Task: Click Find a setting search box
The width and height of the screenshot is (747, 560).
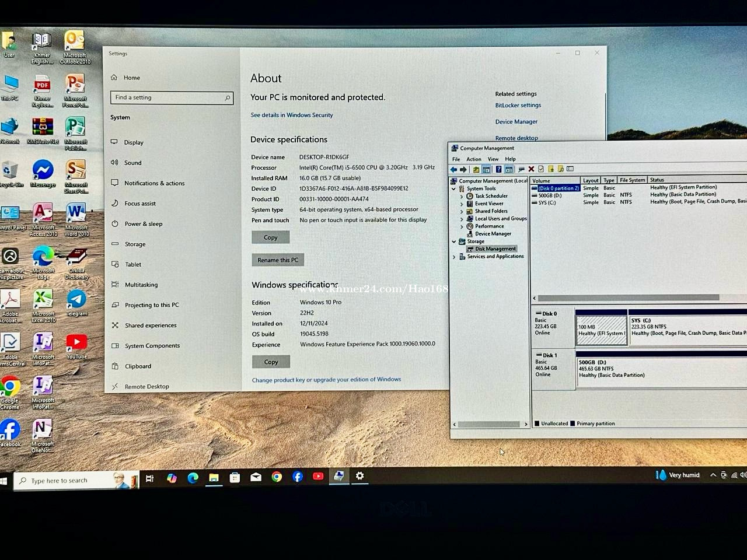Action: [x=172, y=98]
